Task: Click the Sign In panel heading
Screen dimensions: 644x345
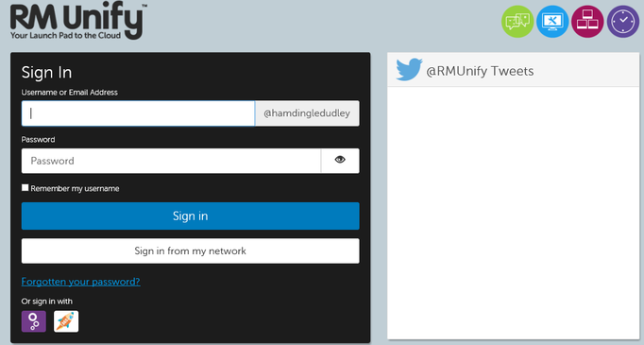Action: click(x=46, y=73)
